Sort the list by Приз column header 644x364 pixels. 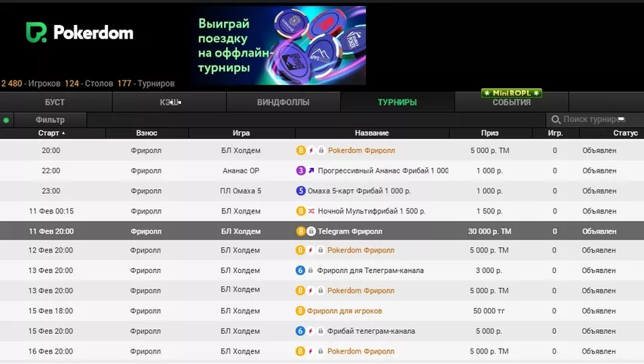[489, 133]
